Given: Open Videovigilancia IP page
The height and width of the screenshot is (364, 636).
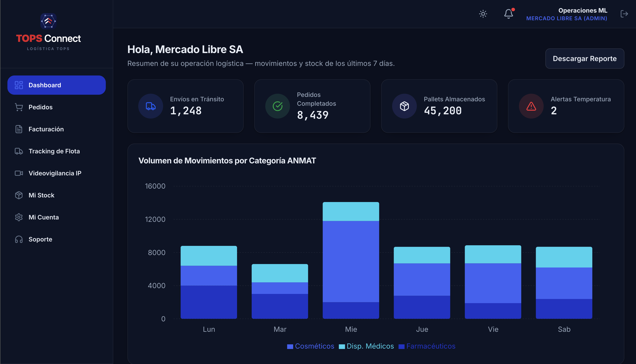Looking at the screenshot, I should [57, 173].
